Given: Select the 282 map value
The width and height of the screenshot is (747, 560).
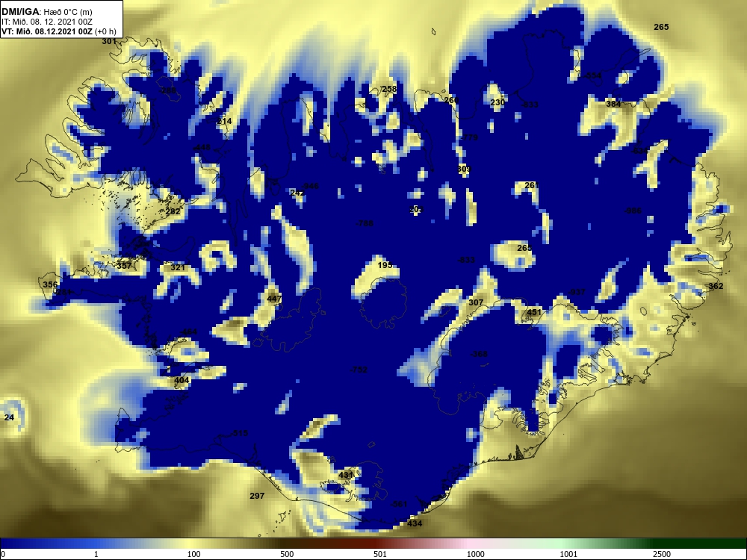Looking at the screenshot, I should click(x=173, y=211).
